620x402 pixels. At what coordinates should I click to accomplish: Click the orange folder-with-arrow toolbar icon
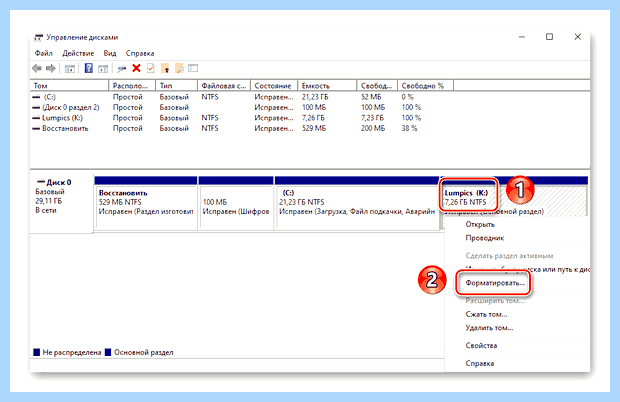pyautogui.click(x=165, y=68)
